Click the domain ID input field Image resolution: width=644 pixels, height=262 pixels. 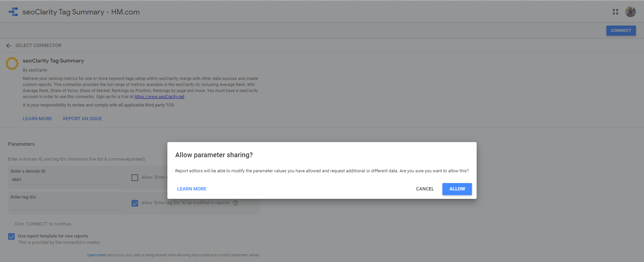point(66,180)
